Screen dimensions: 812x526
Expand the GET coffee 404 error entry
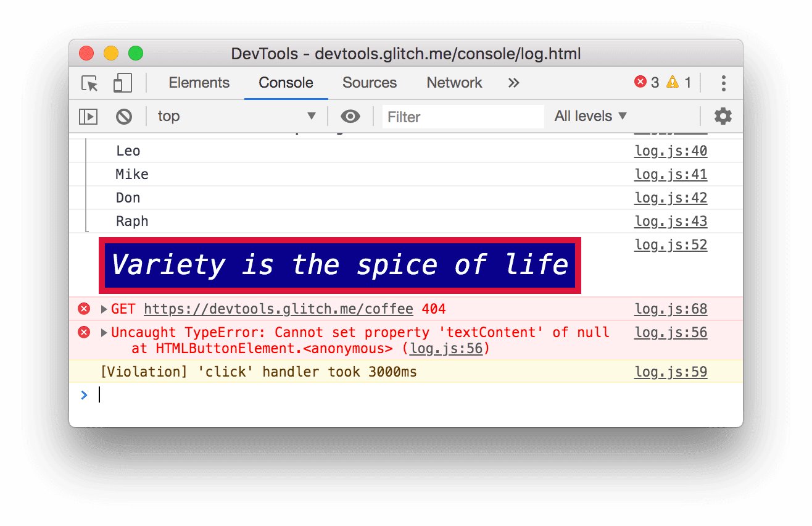(103, 309)
